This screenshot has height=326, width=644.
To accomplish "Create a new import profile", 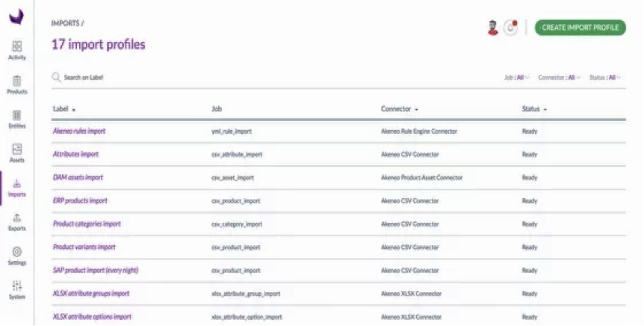I will (x=580, y=28).
